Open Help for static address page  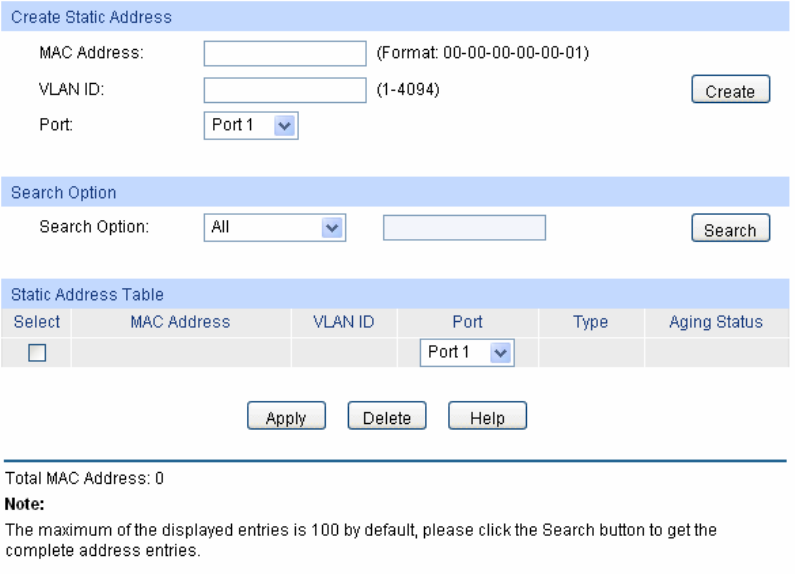point(487,416)
